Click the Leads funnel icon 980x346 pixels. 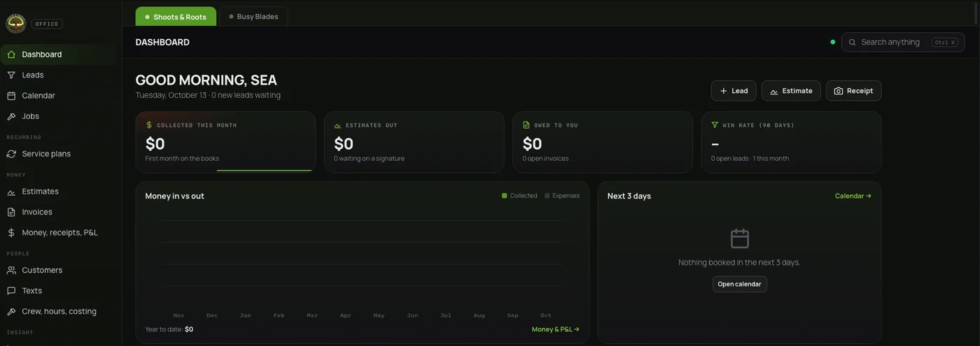(11, 75)
